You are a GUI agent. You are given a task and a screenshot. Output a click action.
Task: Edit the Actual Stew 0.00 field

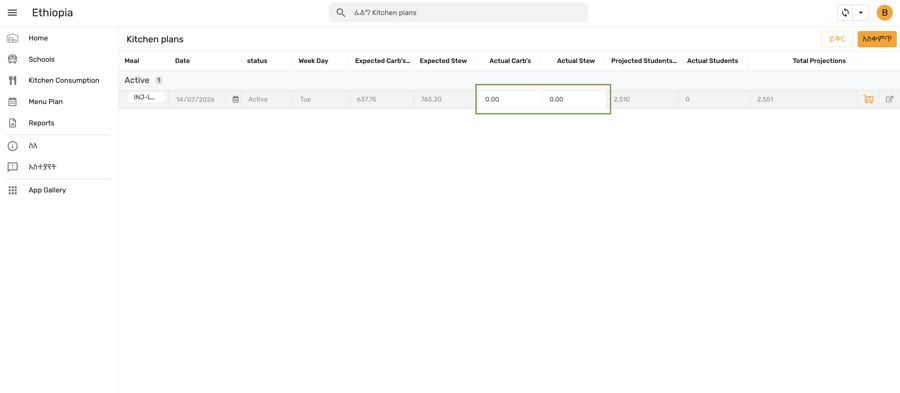tap(575, 99)
